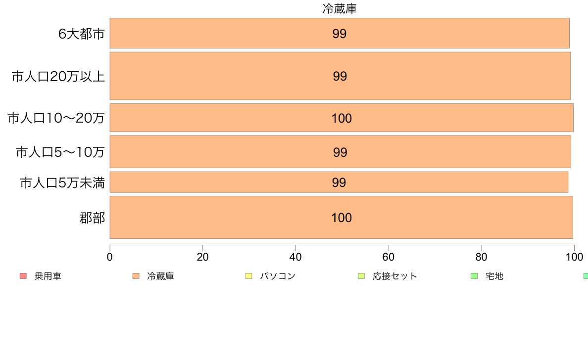Click the 冷蔵庫 orange legend swatch

coord(136,276)
